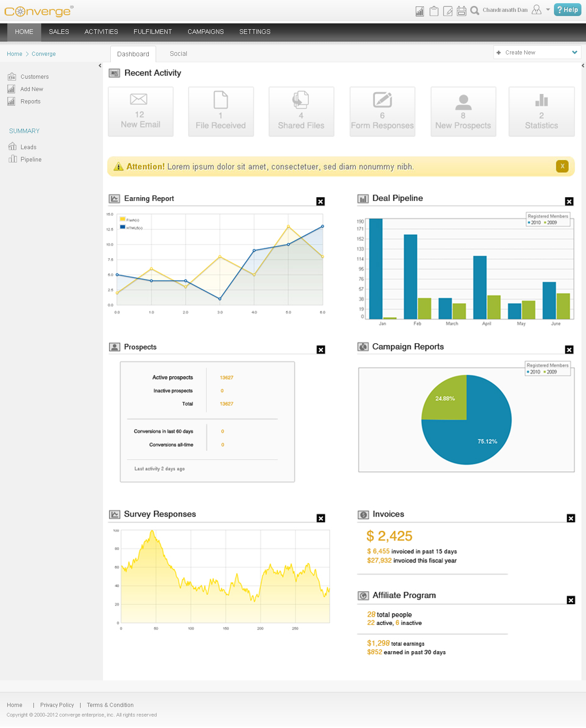This screenshot has height=728, width=586.
Task: Open the Privacy Policy footer link
Action: pos(57,705)
